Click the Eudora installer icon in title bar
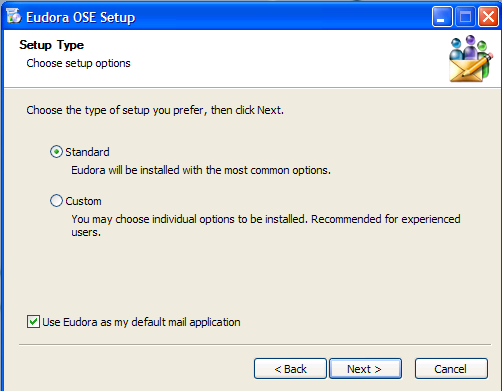This screenshot has height=391, width=502. coord(14,17)
